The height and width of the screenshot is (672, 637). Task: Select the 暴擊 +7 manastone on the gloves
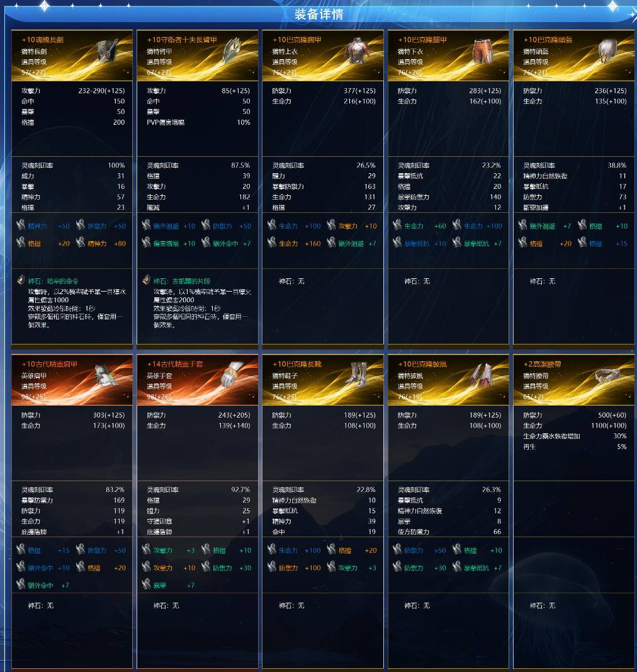tap(169, 585)
